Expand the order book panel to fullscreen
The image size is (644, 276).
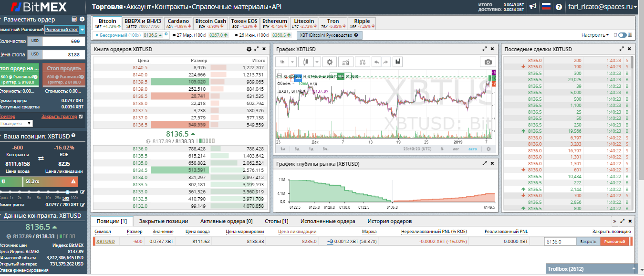[x=257, y=49]
